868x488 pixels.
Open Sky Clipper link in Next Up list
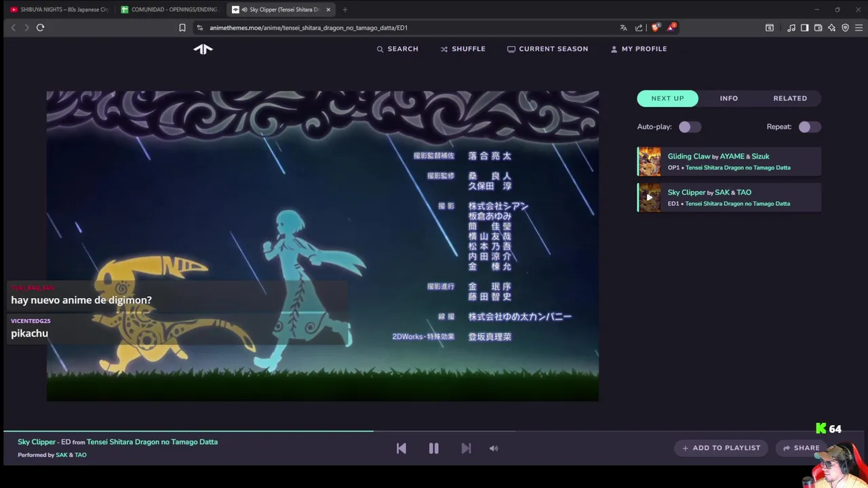pos(686,192)
